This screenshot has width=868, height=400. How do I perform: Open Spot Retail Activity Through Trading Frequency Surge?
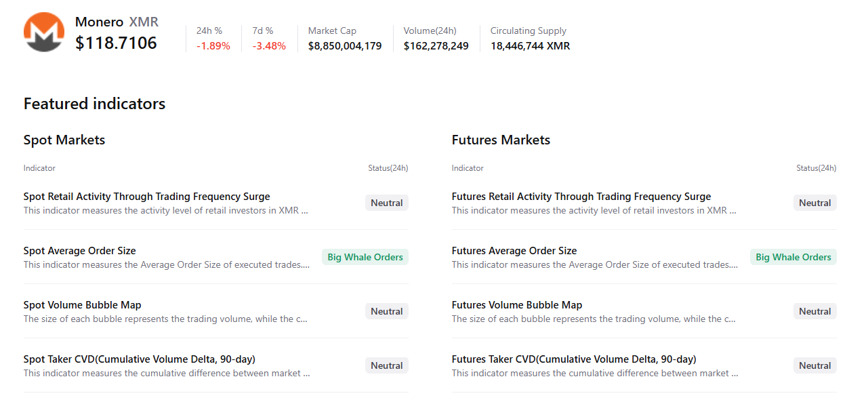click(146, 197)
